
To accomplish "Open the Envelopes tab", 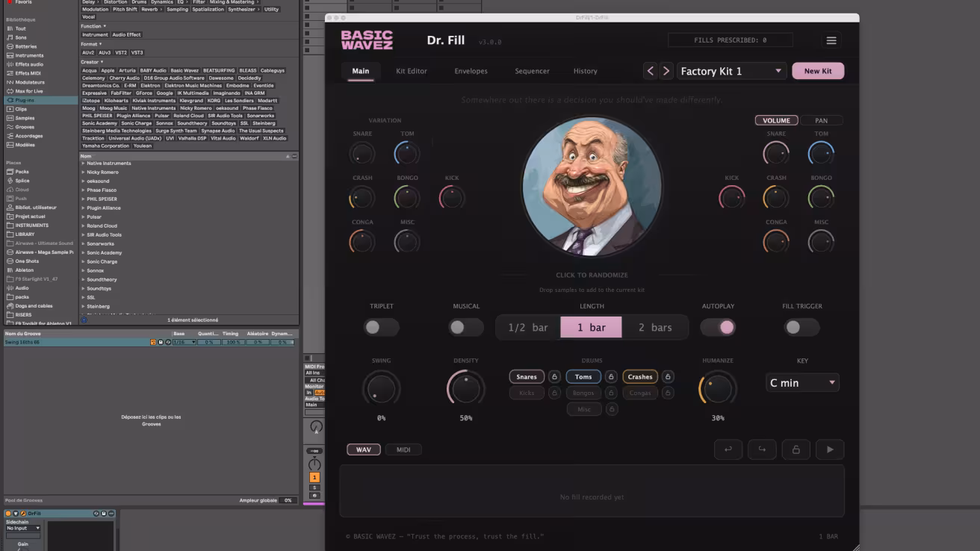I will coord(471,71).
